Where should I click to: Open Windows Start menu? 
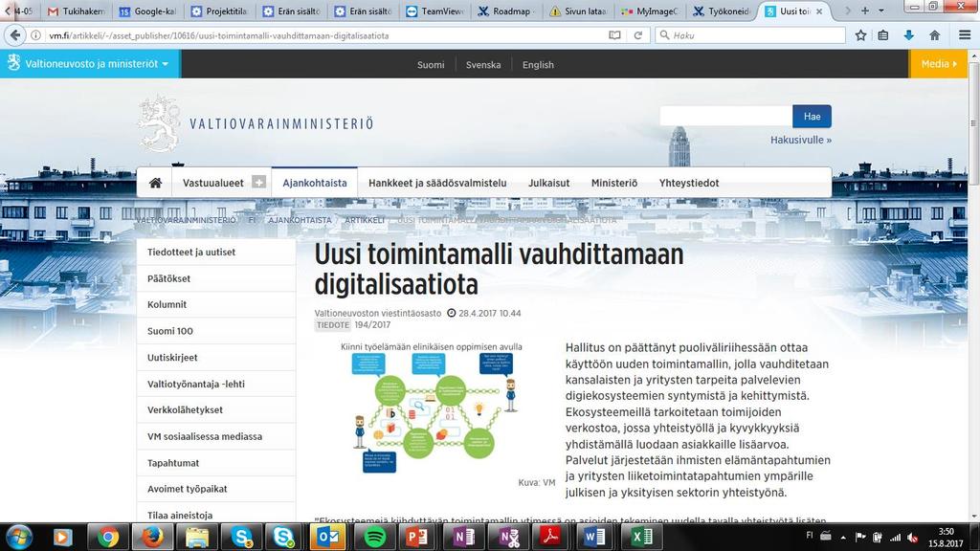pos(18,538)
